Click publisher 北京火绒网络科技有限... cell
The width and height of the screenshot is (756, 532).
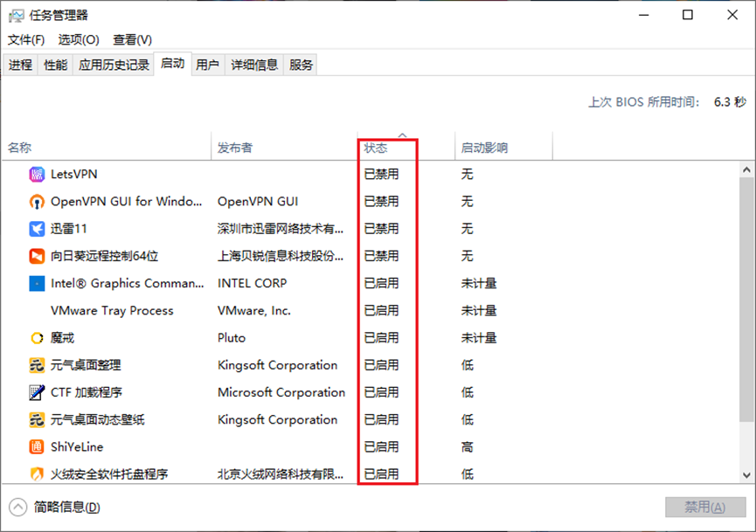pyautogui.click(x=281, y=474)
